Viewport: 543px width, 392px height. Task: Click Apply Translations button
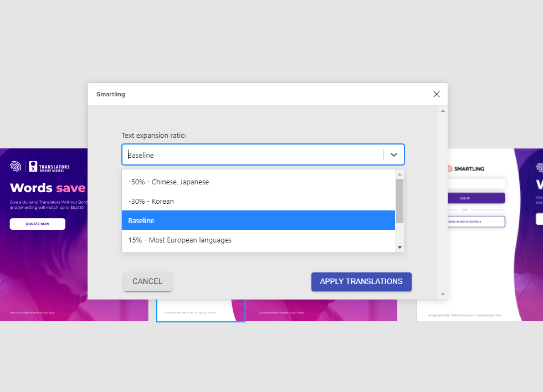361,281
